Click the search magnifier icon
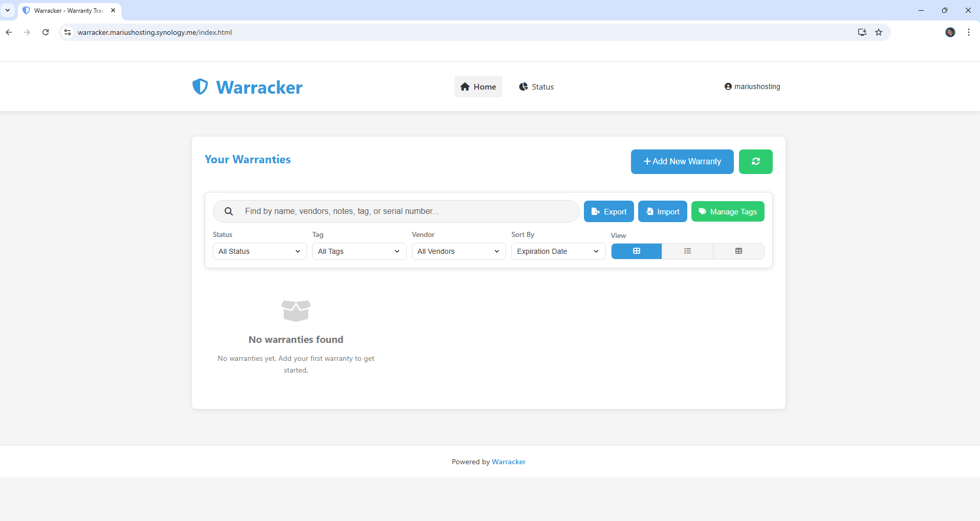This screenshot has height=521, width=980. (229, 211)
